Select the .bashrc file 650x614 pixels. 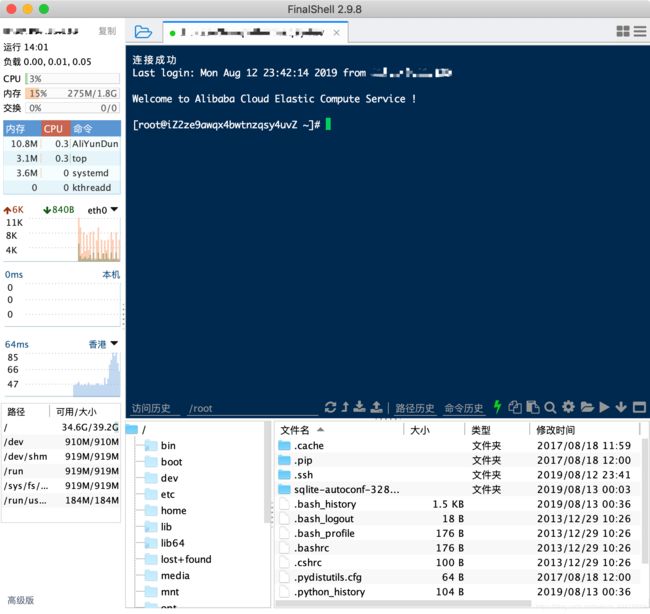pos(458,548)
